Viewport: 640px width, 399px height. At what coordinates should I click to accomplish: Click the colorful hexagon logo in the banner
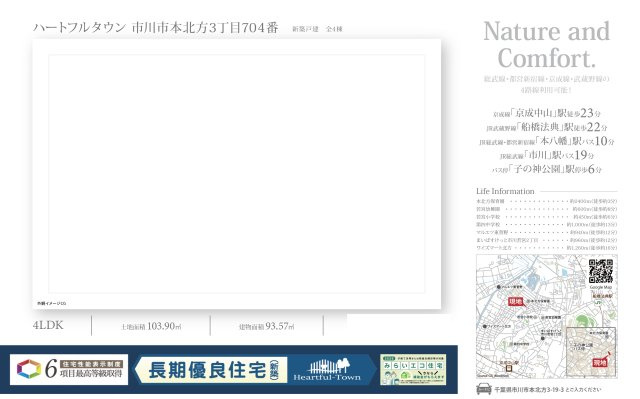[x=29, y=369]
